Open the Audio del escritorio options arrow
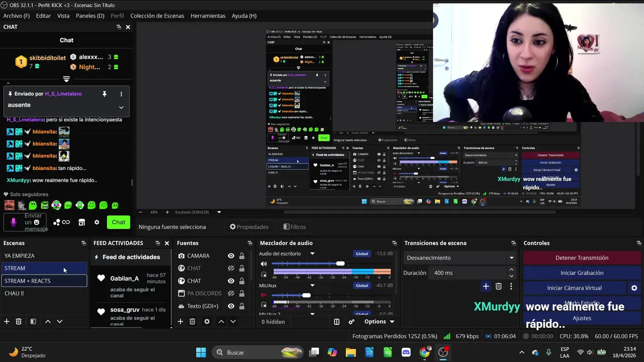644x362 pixels. pyautogui.click(x=312, y=254)
